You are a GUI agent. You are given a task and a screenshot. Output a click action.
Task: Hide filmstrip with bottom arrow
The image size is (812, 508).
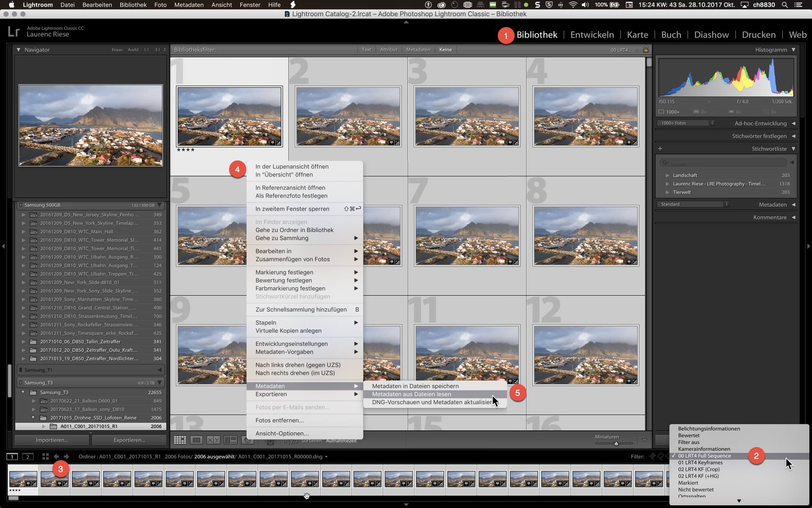click(406, 505)
